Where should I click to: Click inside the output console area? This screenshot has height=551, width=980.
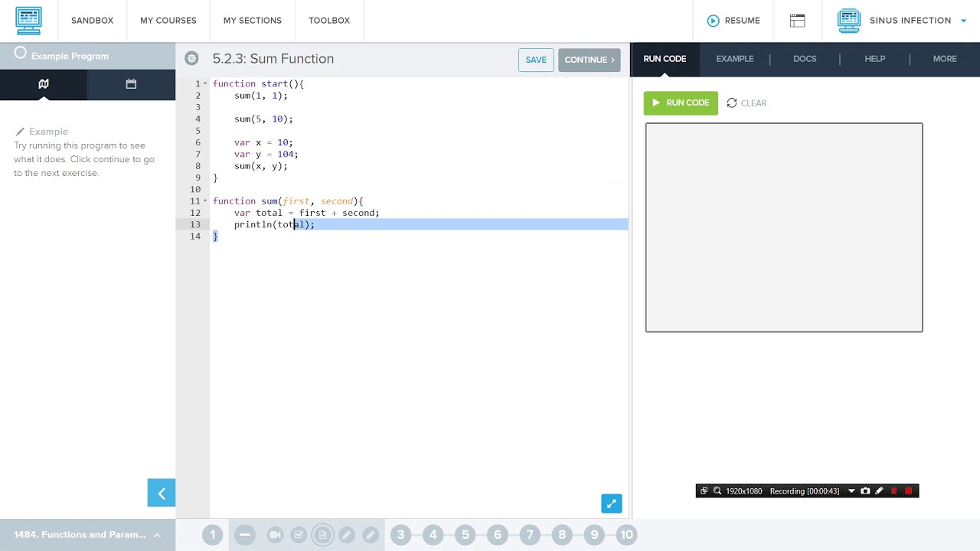[784, 227]
